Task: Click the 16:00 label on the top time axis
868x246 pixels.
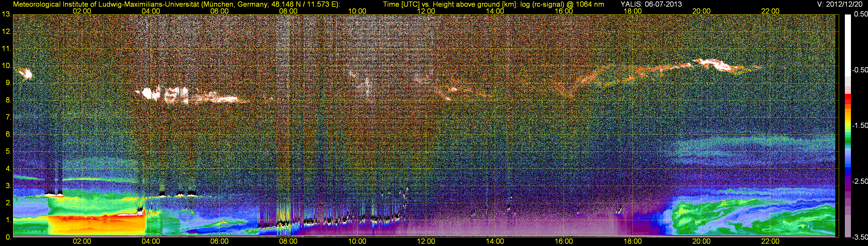Action: point(564,11)
